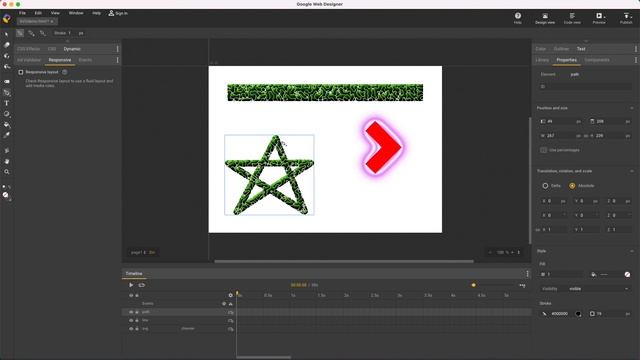Toggle all-layers lock in timeline header

coord(137,295)
